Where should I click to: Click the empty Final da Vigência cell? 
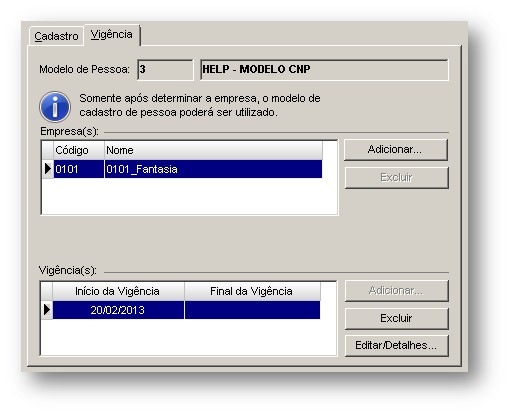click(252, 310)
